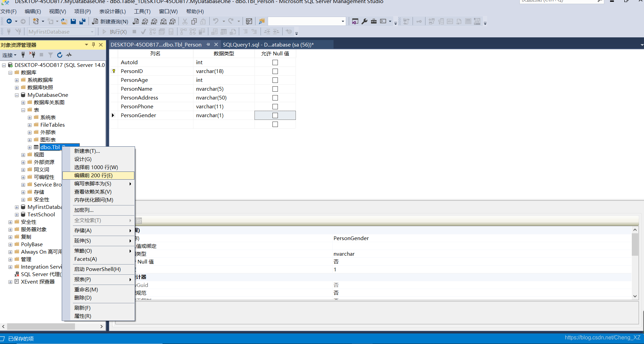The width and height of the screenshot is (644, 344).
Task: Expand the 视图 folder
Action: click(23, 155)
